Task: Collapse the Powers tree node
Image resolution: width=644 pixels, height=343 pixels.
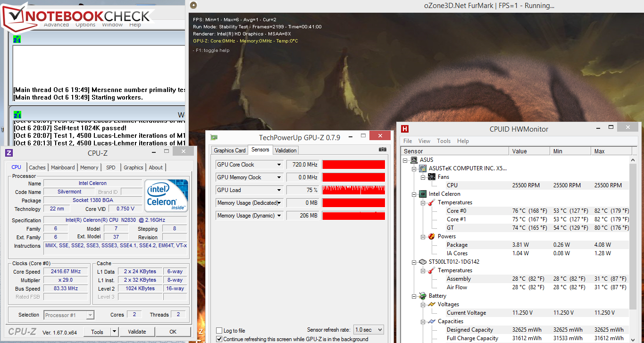Action: [x=423, y=236]
